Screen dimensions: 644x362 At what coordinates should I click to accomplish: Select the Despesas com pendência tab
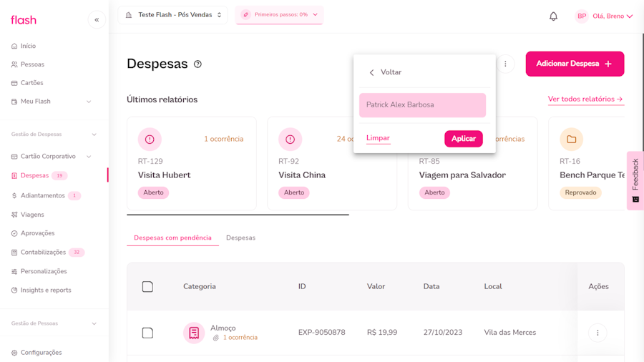point(172,238)
